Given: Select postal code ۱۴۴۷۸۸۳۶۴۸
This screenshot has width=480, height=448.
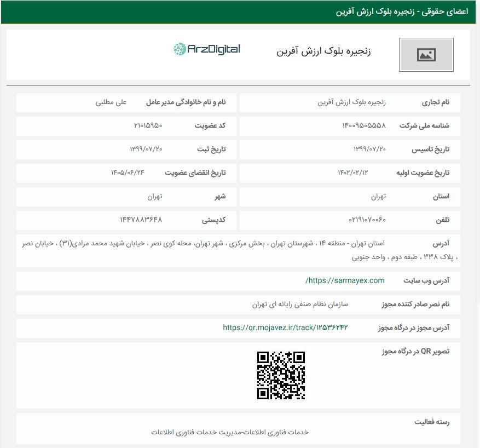Looking at the screenshot, I should [x=141, y=220].
